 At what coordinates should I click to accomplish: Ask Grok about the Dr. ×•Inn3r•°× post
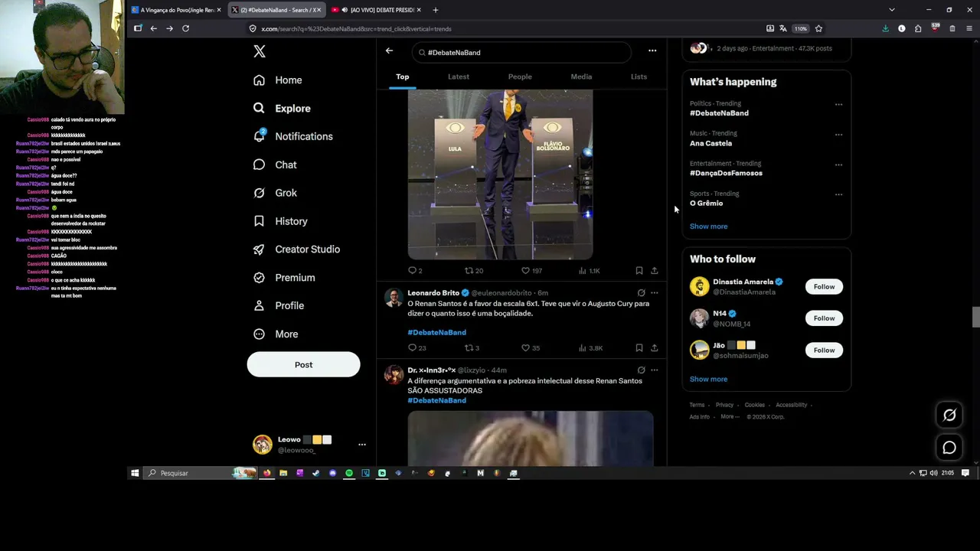pos(641,370)
